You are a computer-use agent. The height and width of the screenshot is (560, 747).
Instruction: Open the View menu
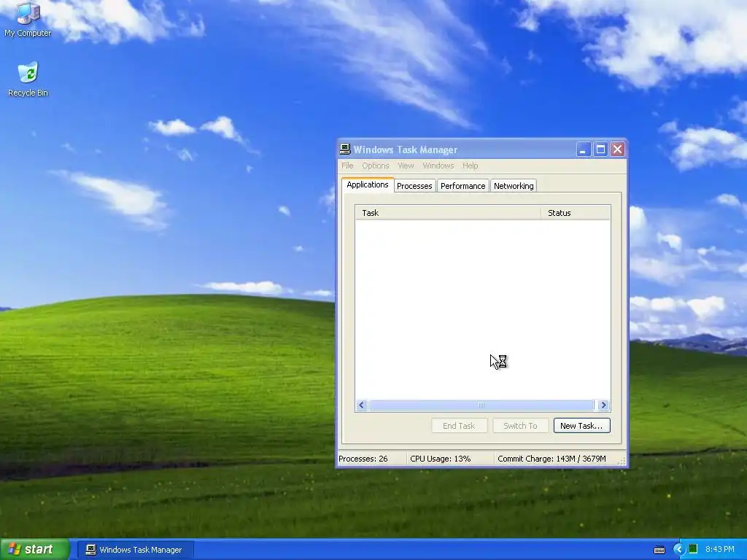[x=406, y=166]
